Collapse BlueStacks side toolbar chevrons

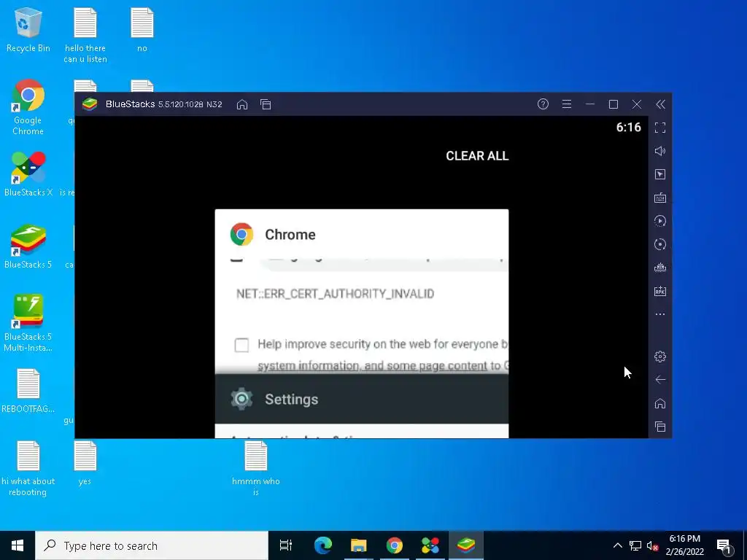tap(660, 104)
